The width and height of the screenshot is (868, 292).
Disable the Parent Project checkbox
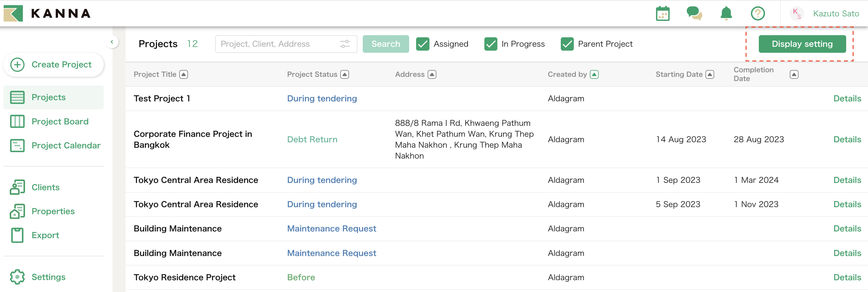pos(567,44)
